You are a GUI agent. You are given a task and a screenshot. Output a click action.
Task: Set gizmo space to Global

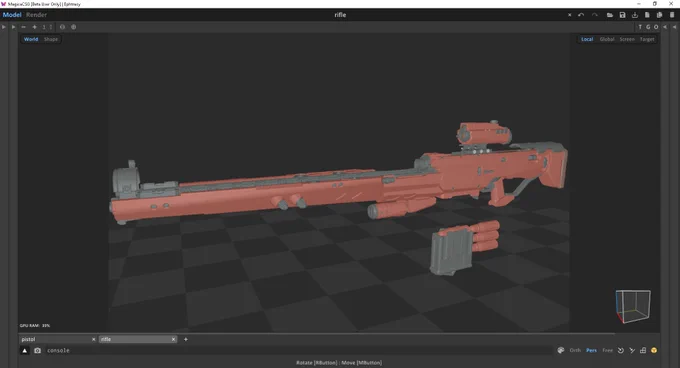click(x=607, y=39)
